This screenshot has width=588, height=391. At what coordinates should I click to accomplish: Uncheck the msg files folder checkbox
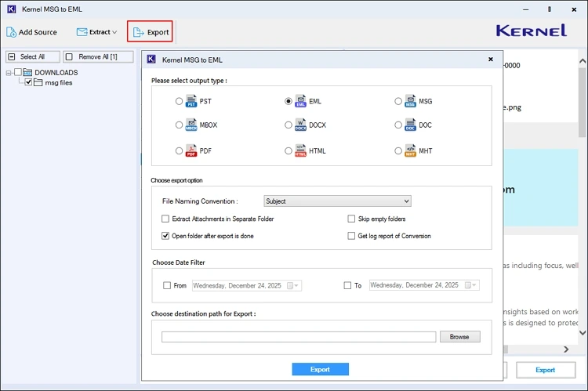click(28, 82)
